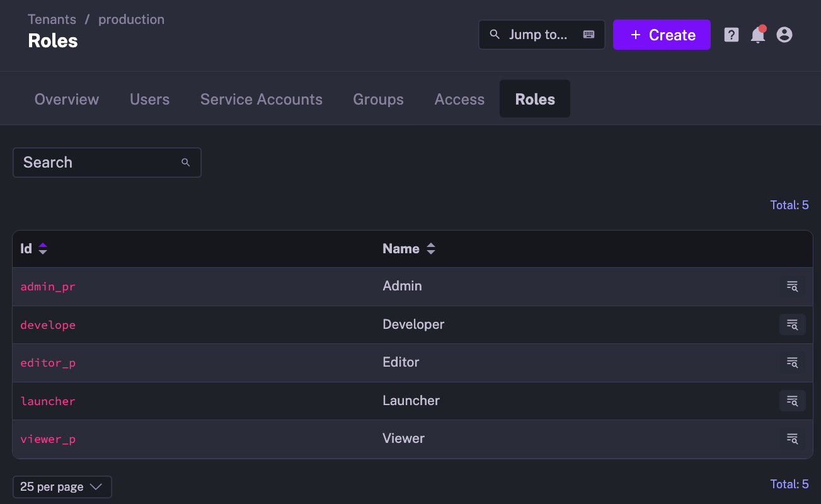Viewport: 821px width, 504px height.
Task: Sort the table by Id column
Action: pyautogui.click(x=42, y=249)
